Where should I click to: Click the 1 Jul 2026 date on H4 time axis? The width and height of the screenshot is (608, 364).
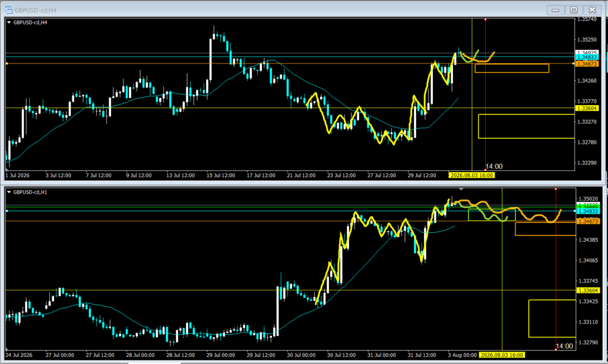click(x=17, y=175)
